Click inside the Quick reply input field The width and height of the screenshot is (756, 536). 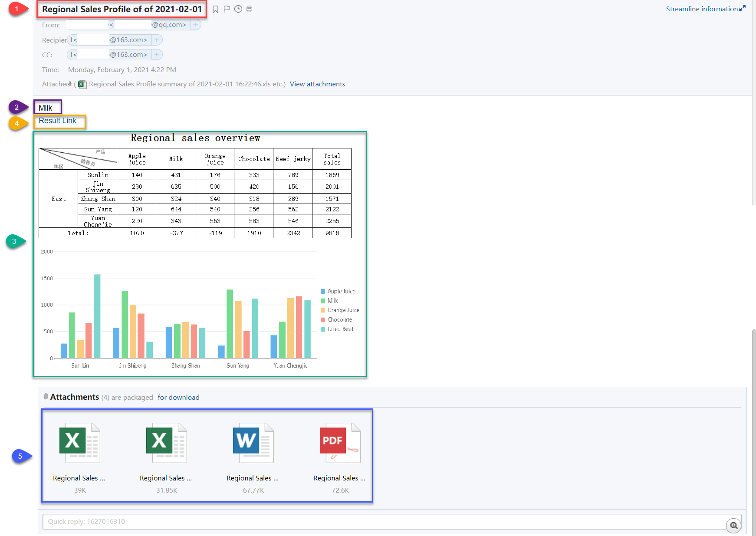(x=260, y=521)
